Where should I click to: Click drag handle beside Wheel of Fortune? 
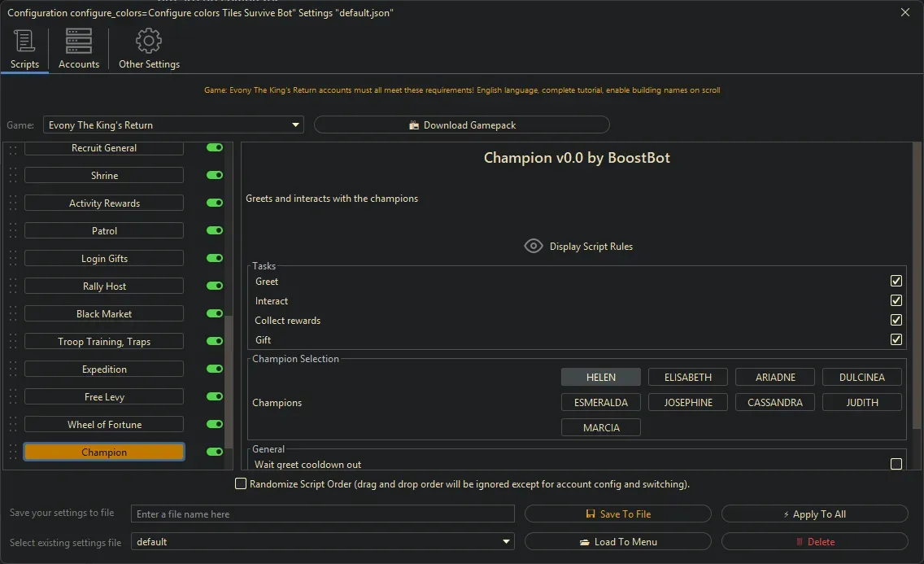pos(12,425)
